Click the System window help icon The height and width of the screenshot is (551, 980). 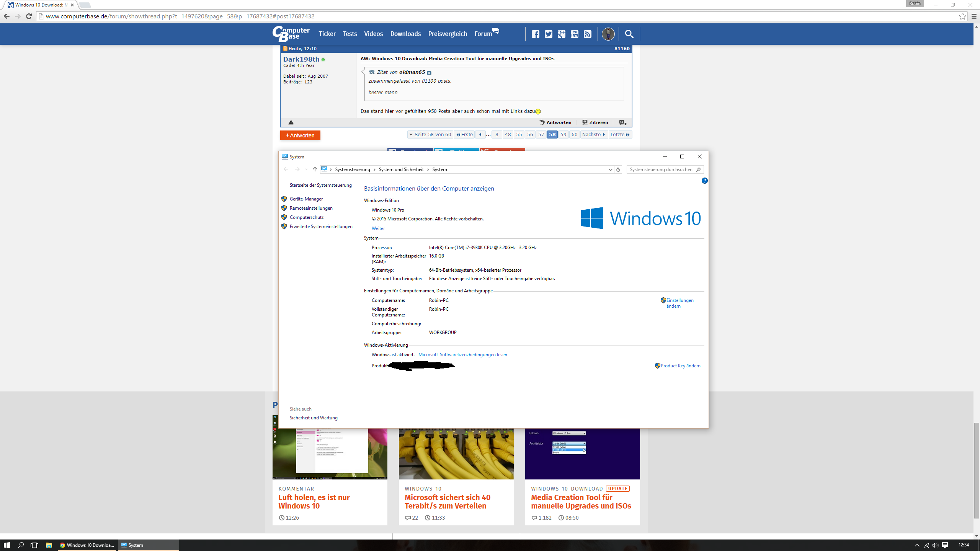704,181
